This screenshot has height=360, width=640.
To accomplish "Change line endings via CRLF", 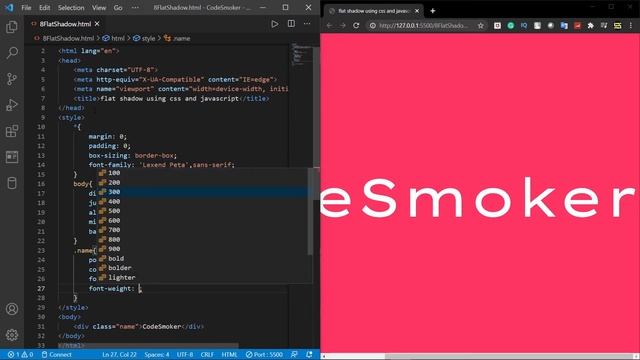I will pos(207,354).
